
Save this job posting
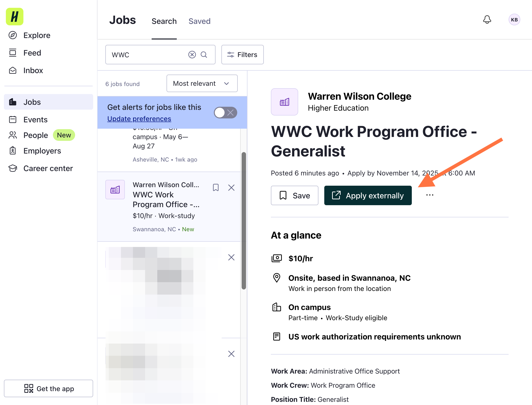pyautogui.click(x=295, y=195)
